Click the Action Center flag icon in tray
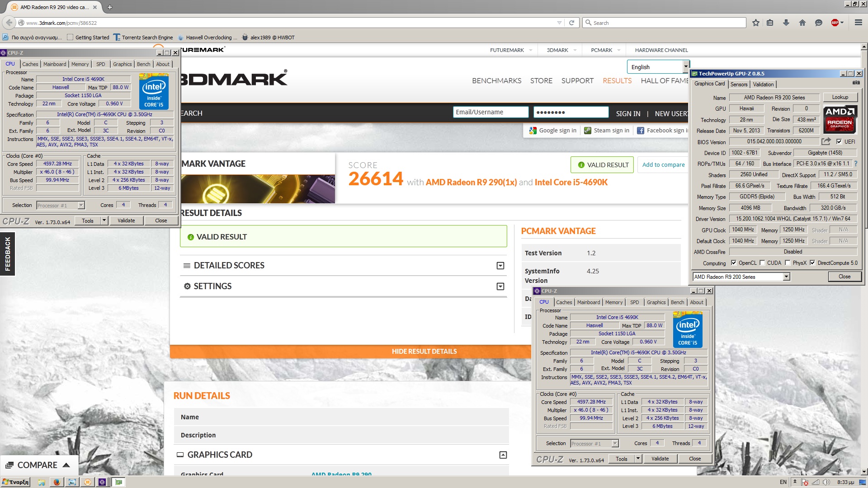Image resolution: width=868 pixels, height=488 pixels. pos(805,482)
